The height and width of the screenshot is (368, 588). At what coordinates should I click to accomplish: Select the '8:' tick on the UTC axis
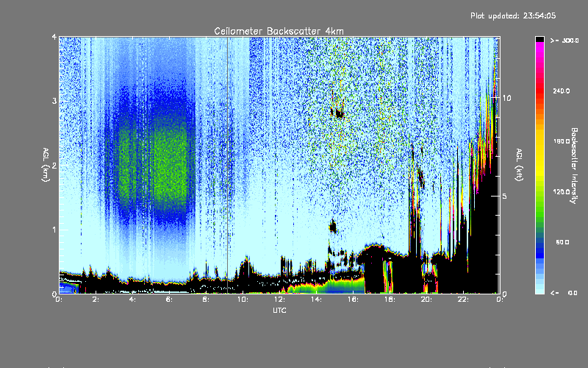point(206,300)
